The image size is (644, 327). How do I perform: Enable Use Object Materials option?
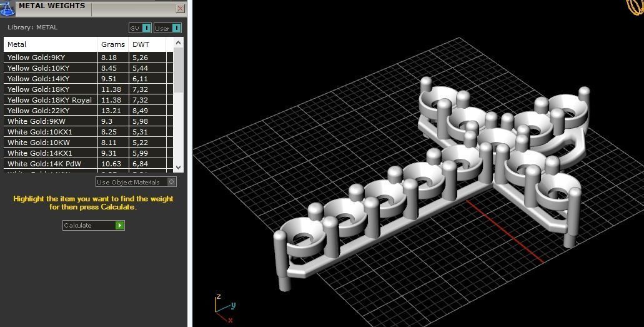[136, 182]
